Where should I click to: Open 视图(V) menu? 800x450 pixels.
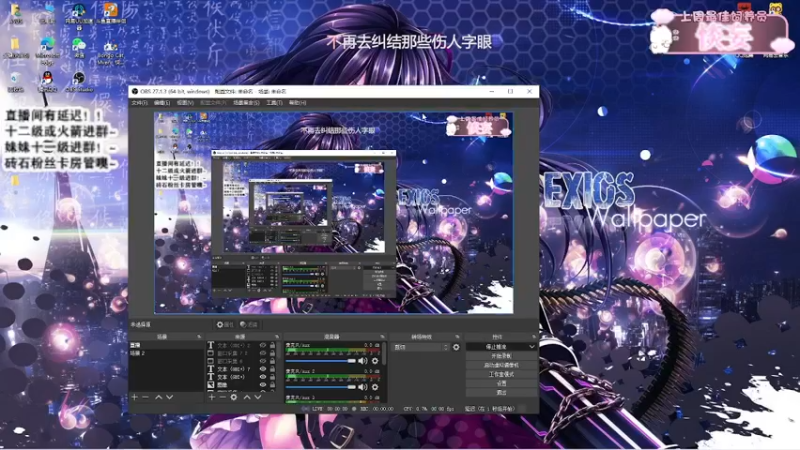pos(185,103)
